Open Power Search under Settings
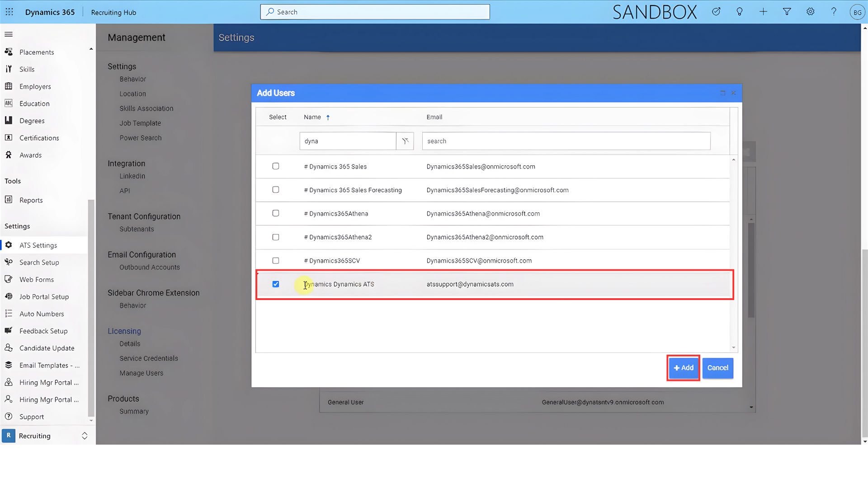Screen dimensions: 868x488 coord(141,138)
